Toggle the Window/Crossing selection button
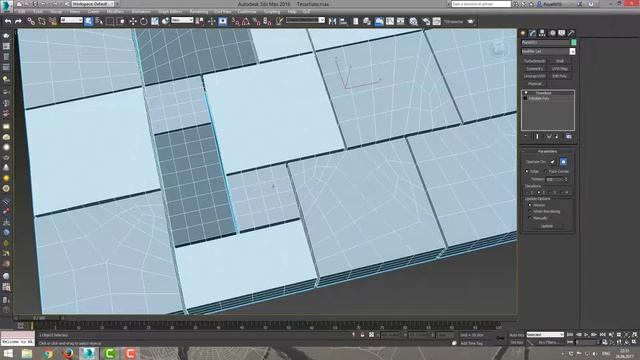The width and height of the screenshot is (640, 360). [121, 21]
